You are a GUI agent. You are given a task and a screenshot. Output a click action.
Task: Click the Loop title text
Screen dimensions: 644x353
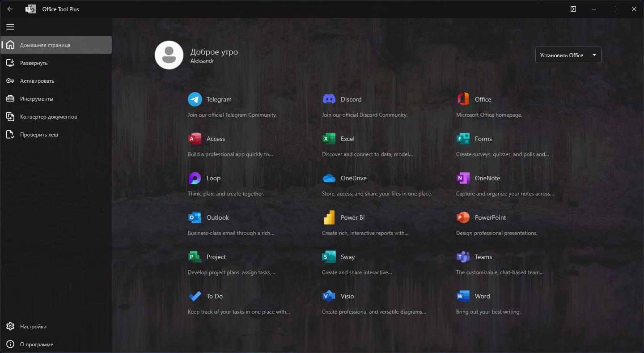tap(213, 178)
